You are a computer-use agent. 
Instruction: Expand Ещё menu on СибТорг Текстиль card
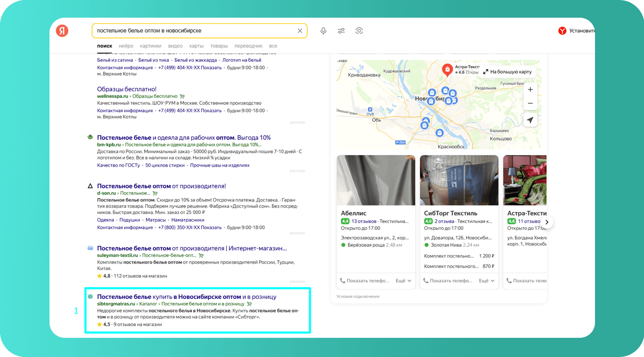coord(486,281)
